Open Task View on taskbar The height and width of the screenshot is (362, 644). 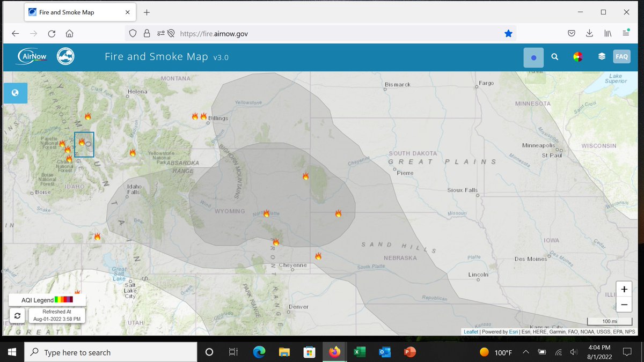[233, 352]
